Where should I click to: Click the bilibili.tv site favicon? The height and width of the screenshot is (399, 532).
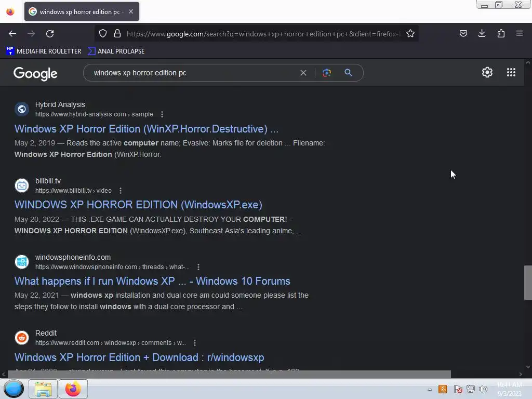click(x=22, y=185)
